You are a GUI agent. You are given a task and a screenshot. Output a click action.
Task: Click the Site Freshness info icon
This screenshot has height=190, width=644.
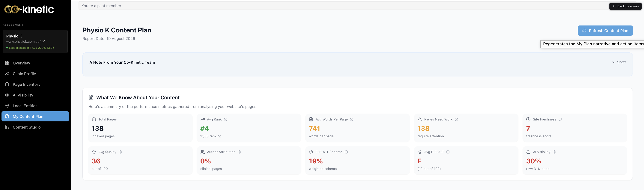[560, 120]
